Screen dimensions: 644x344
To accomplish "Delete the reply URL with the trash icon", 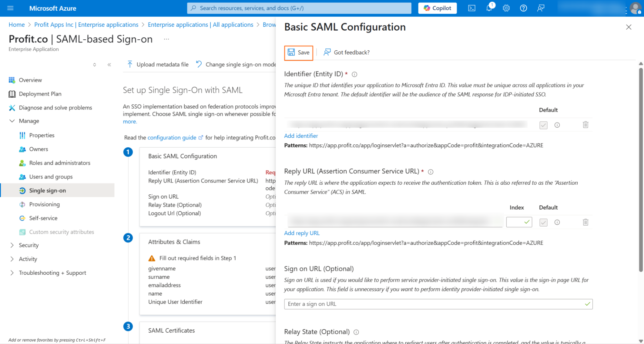I will coord(585,222).
